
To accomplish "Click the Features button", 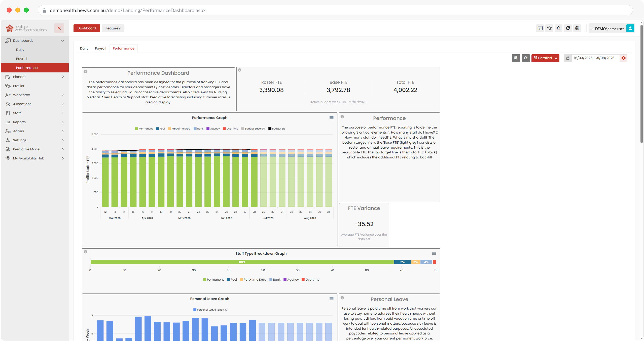I will coord(113,28).
